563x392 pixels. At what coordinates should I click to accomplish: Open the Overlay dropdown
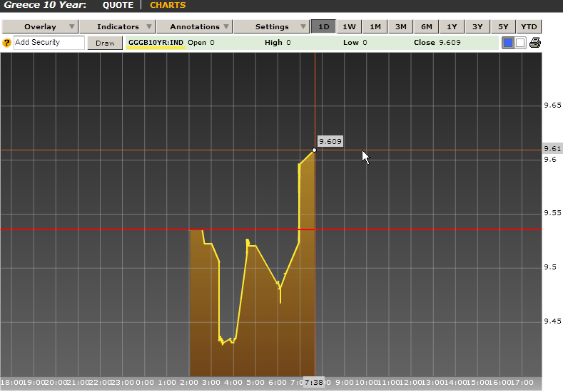click(40, 26)
